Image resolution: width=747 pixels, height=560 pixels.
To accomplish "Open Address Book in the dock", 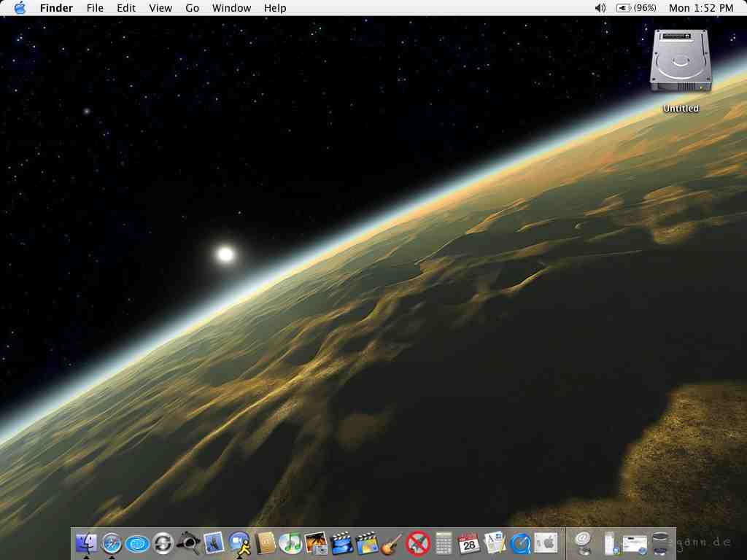I will tap(266, 543).
